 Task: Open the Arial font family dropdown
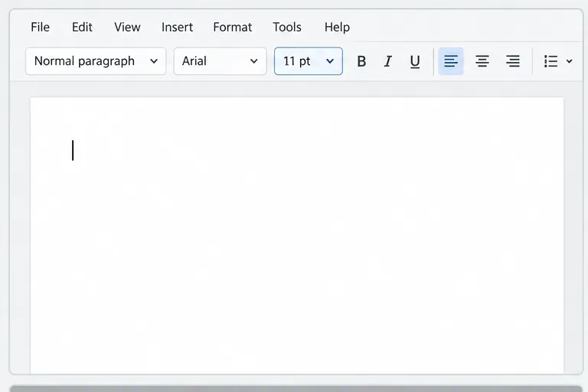click(x=220, y=61)
